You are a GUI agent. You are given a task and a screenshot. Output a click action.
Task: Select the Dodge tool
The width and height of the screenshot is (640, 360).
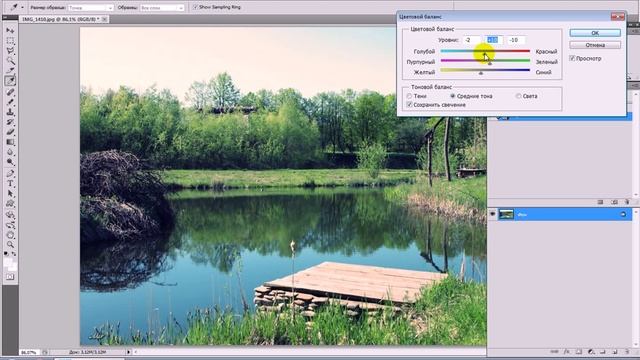10,162
